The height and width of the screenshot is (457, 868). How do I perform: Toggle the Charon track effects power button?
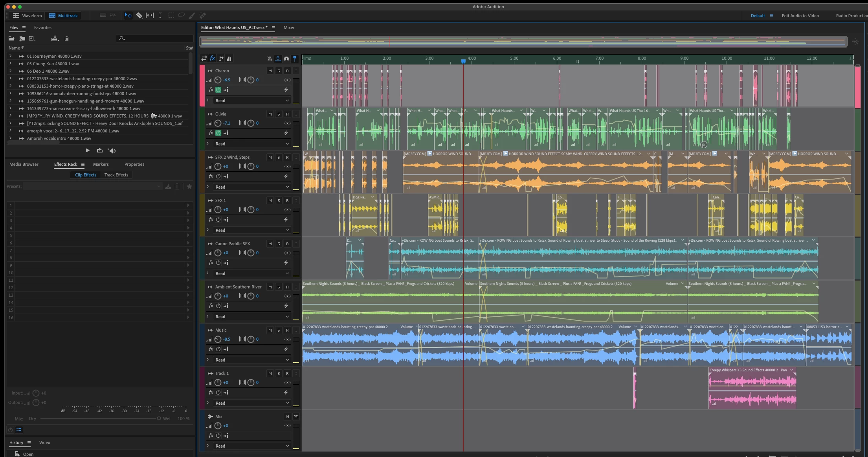tap(218, 90)
